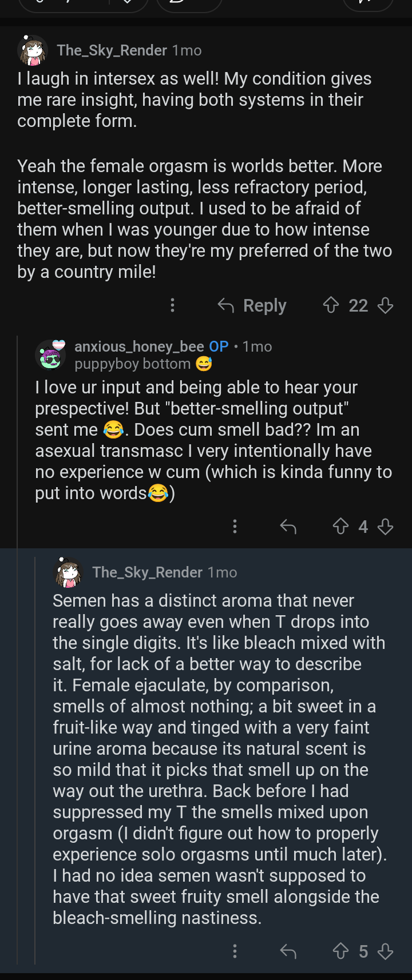Tap reply arrow on the bottom comment

288,951
